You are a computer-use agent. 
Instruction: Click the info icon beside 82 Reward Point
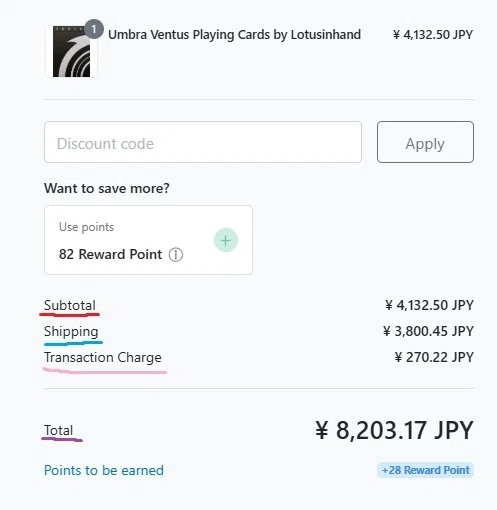click(x=176, y=255)
